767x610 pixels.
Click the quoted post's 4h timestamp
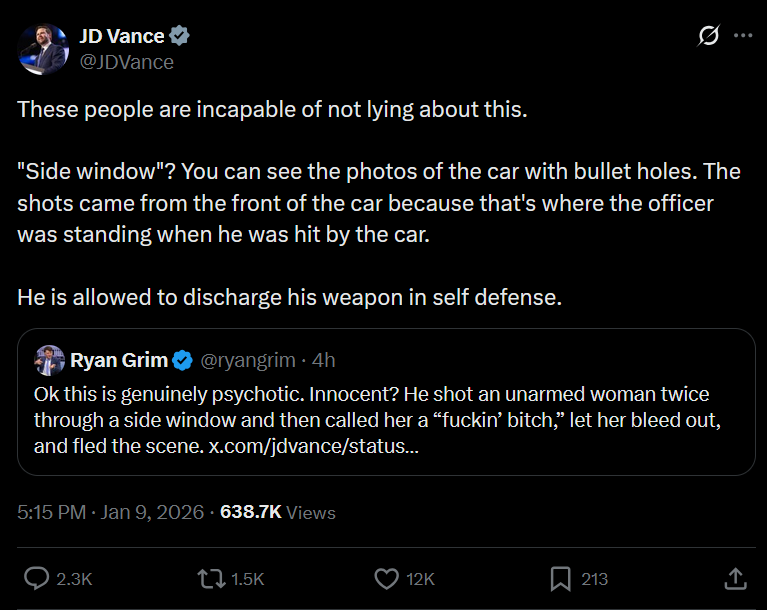pos(324,359)
